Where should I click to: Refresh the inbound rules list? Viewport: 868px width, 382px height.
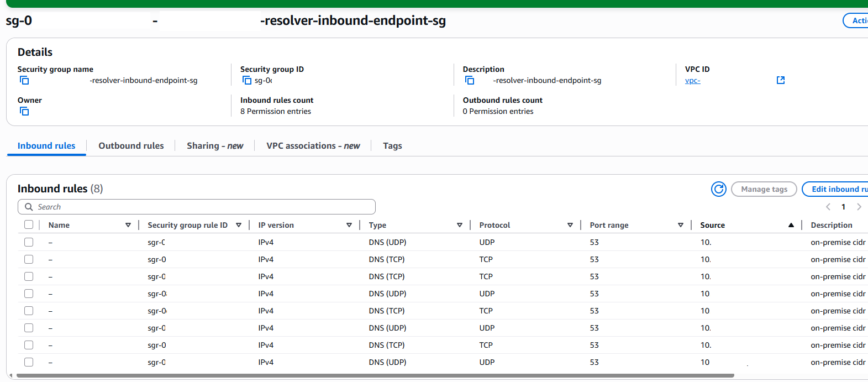click(x=718, y=189)
